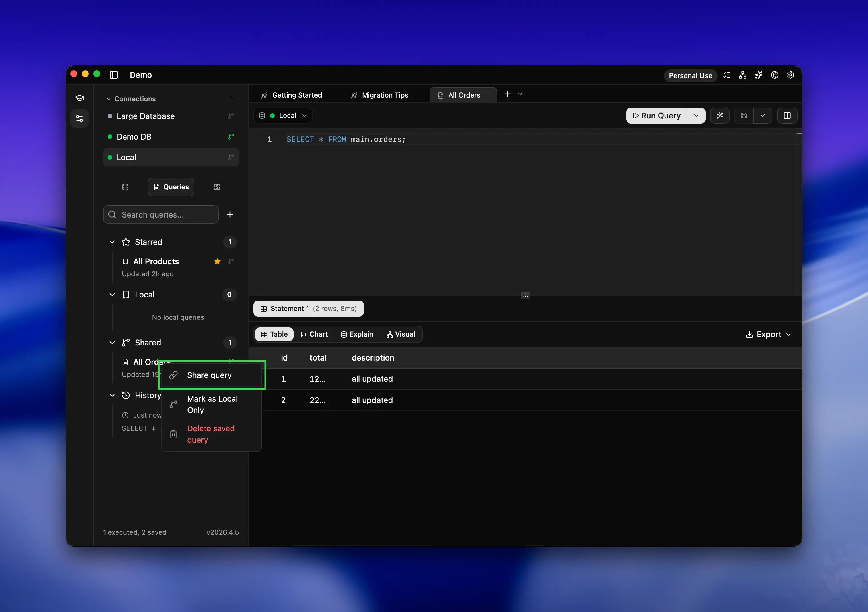
Task: Expand the Run Query options arrow
Action: pyautogui.click(x=696, y=116)
